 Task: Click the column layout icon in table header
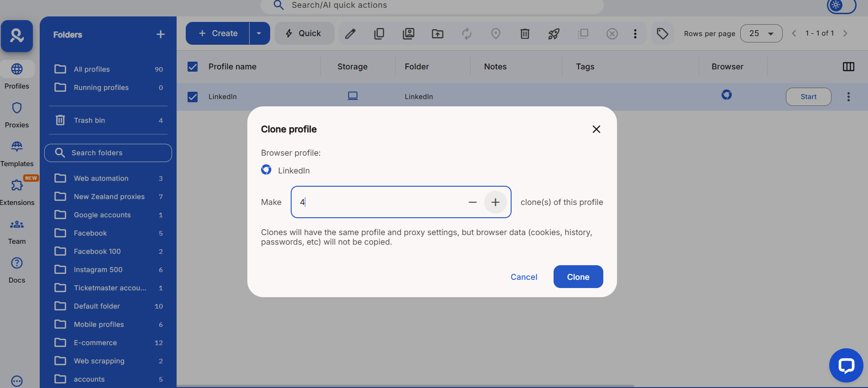848,67
